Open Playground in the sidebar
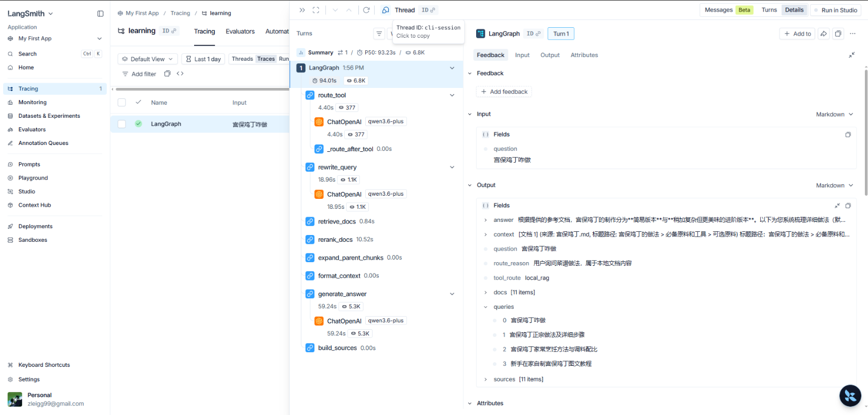The height and width of the screenshot is (415, 868). coord(54,178)
